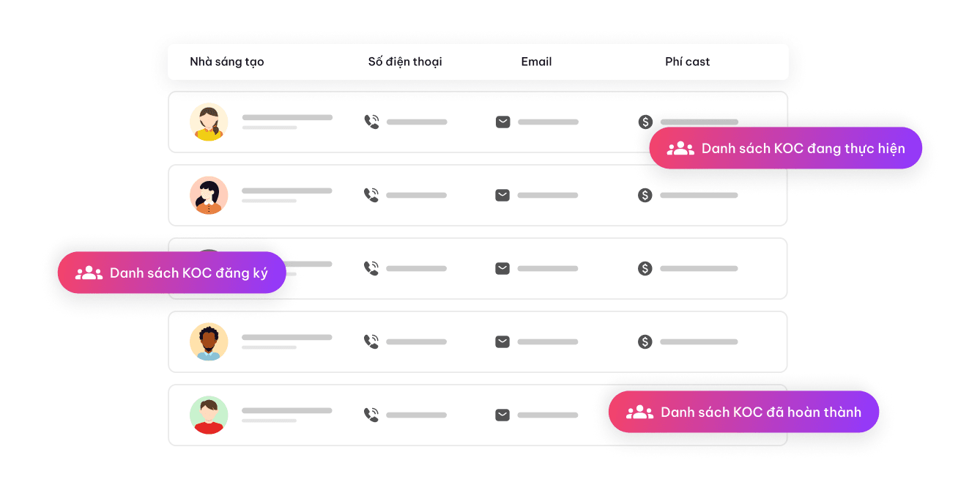Click the dollar fee icon in the fourth row
This screenshot has height=477, width=980.
[645, 341]
